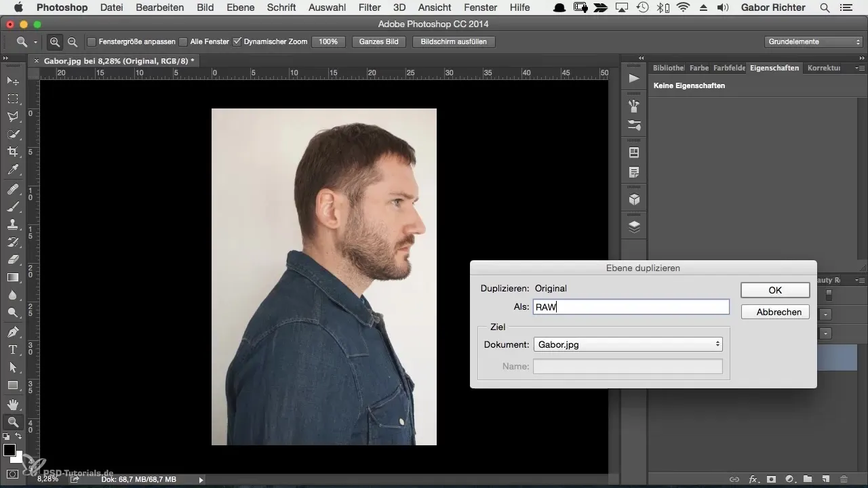Viewport: 868px width, 488px height.
Task: Click the new adjustment layer icon
Action: [x=789, y=479]
